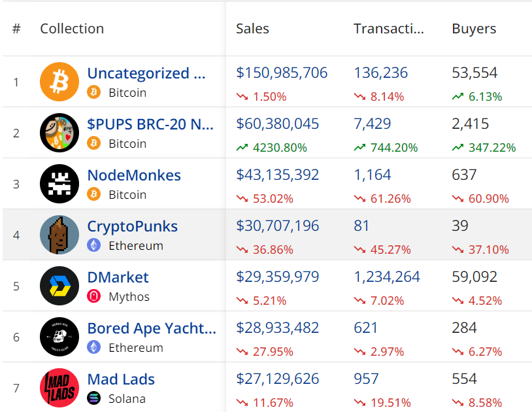
Task: Click the small Mythos chain icon
Action: [x=94, y=297]
